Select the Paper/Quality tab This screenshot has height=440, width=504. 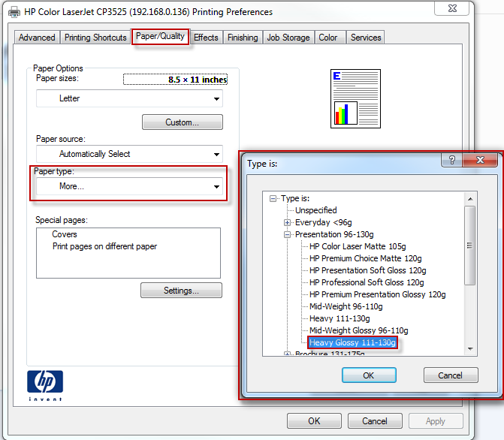(160, 36)
